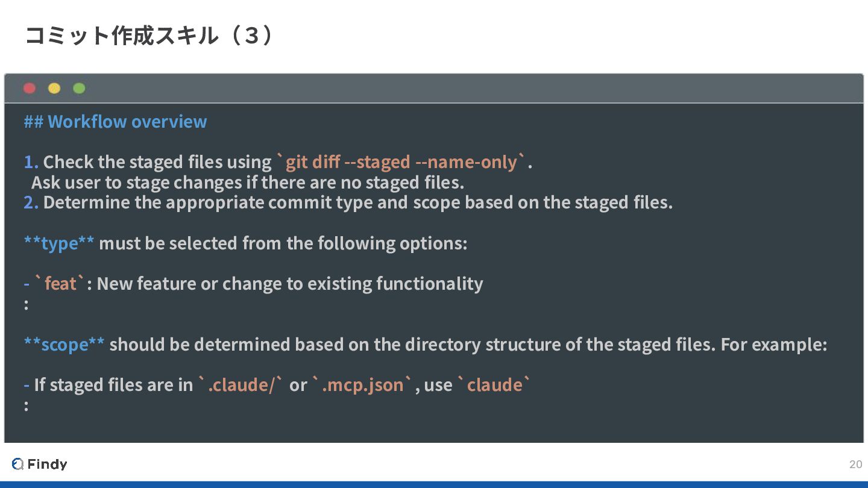868x488 pixels.
Task: Click the final `claude` scope value
Action: [494, 384]
